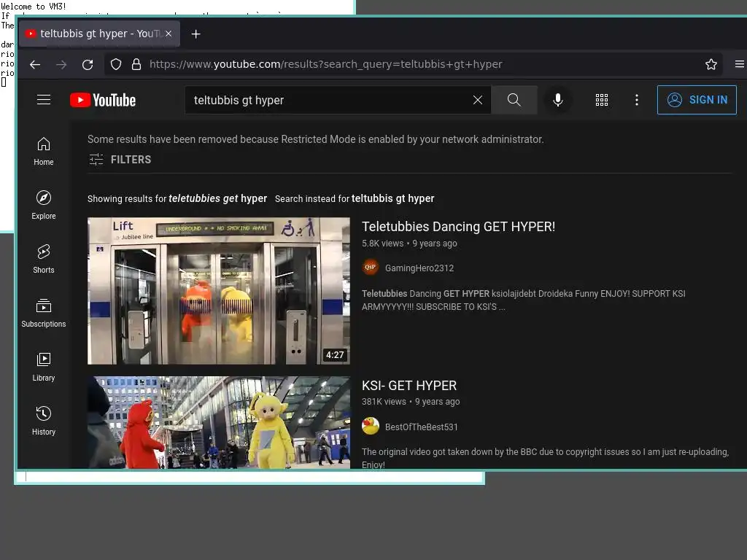The width and height of the screenshot is (747, 560).
Task: Open a new browser tab
Action: (196, 34)
